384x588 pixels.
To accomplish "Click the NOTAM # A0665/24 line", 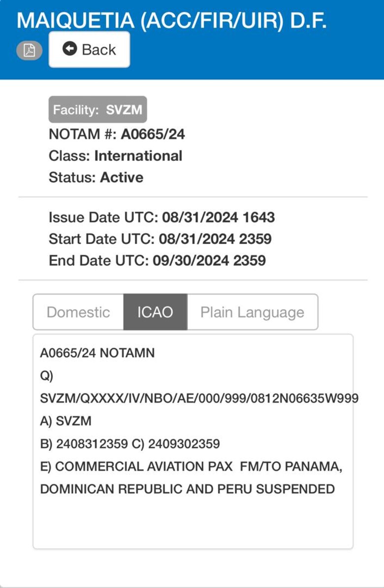I will (x=117, y=134).
